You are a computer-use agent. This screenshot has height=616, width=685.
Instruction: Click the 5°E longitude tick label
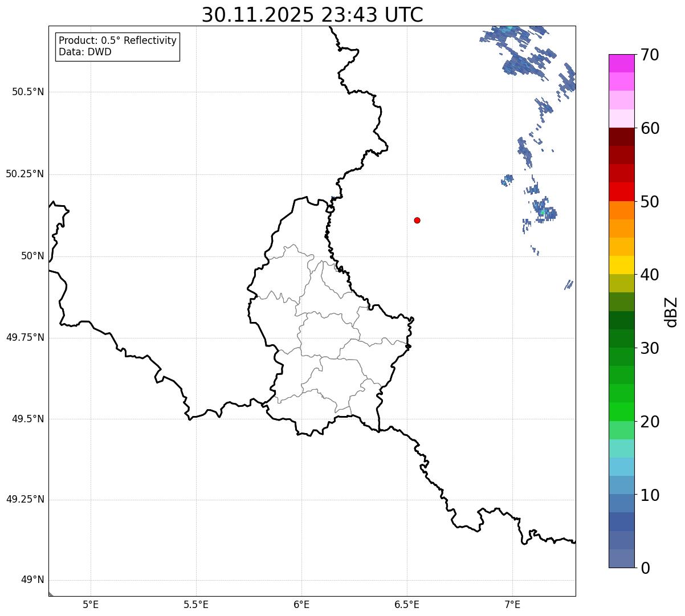coord(91,604)
